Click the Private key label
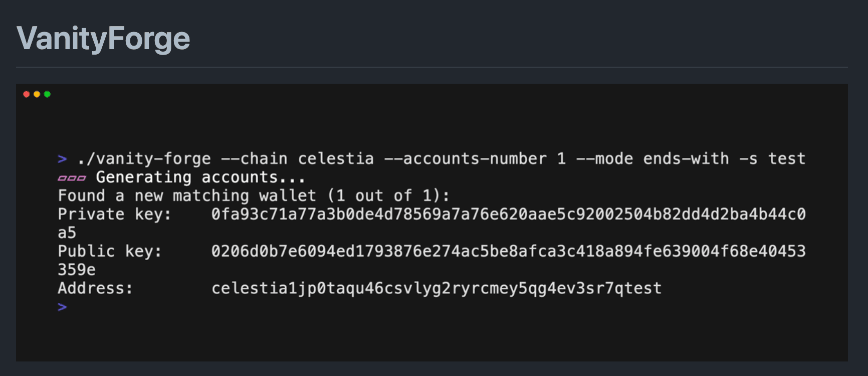 tap(114, 215)
